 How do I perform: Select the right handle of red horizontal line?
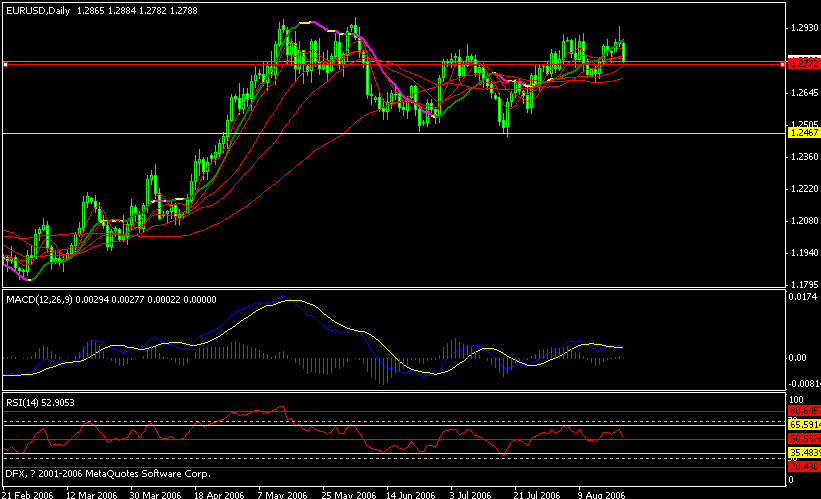783,64
